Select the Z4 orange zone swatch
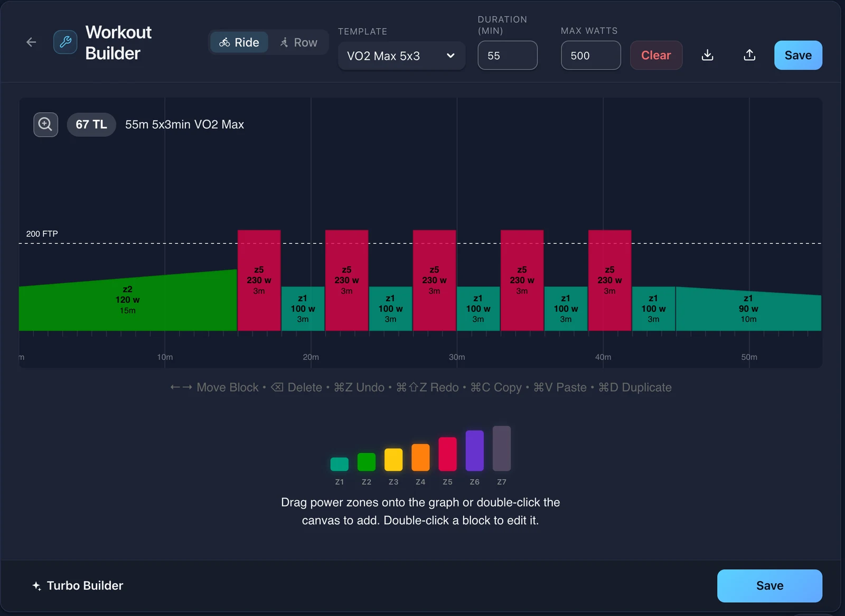Image resolution: width=845 pixels, height=616 pixels. tap(420, 458)
